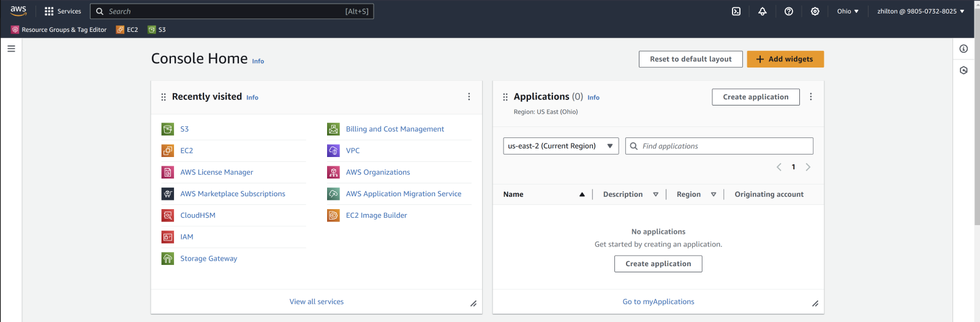Click the Originating account column header

coord(769,194)
